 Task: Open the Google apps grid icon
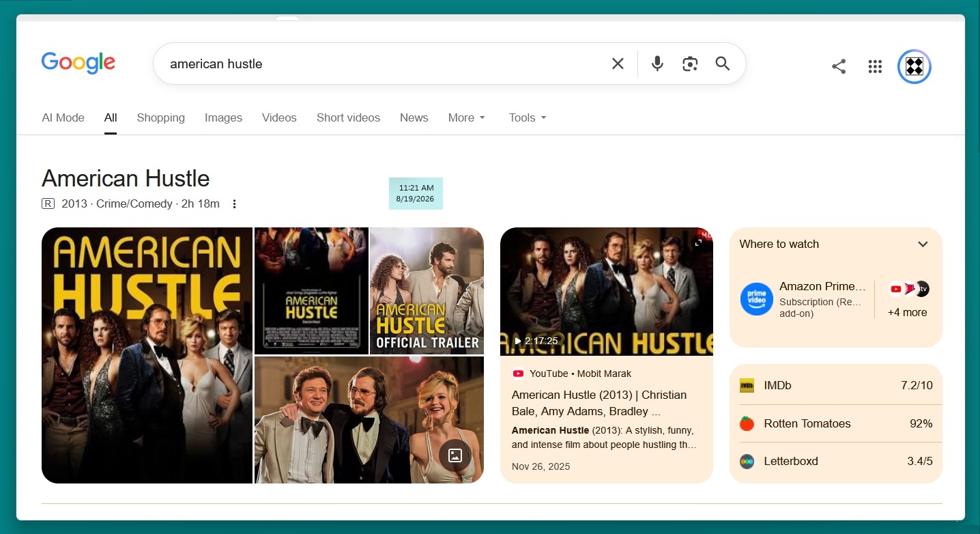(875, 66)
